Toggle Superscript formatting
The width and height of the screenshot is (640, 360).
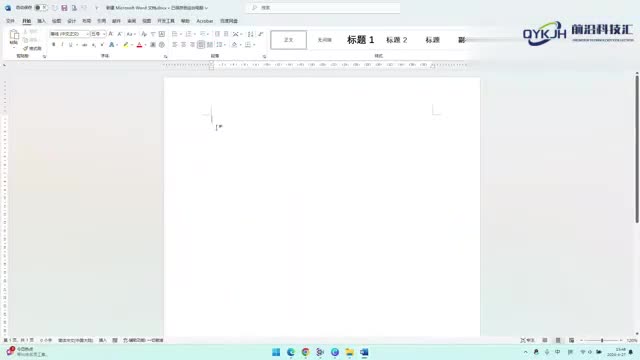102,45
